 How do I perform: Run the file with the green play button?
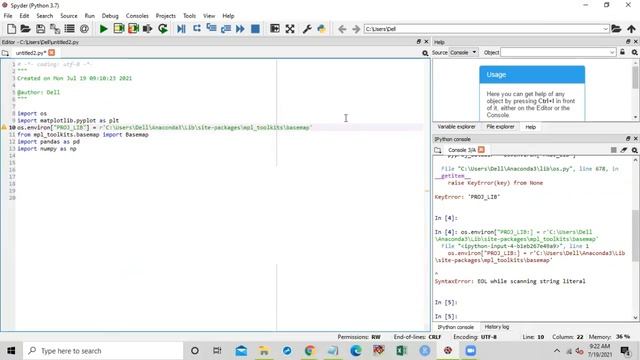click(104, 29)
